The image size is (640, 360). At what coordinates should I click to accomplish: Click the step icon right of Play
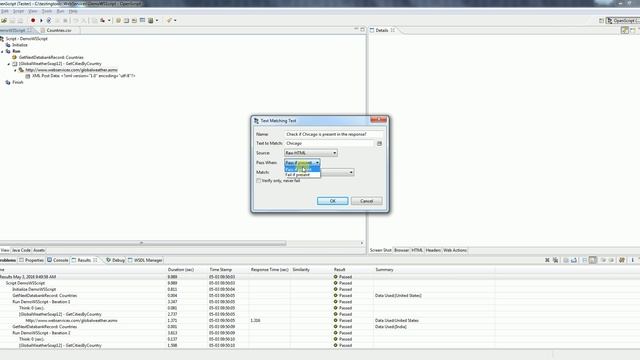[x=49, y=20]
